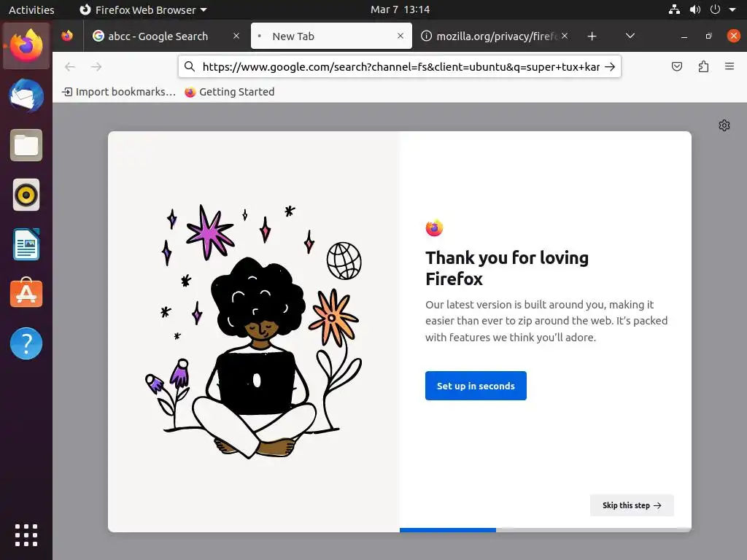The image size is (747, 560).
Task: Focus the address bar URL field
Action: pos(400,66)
